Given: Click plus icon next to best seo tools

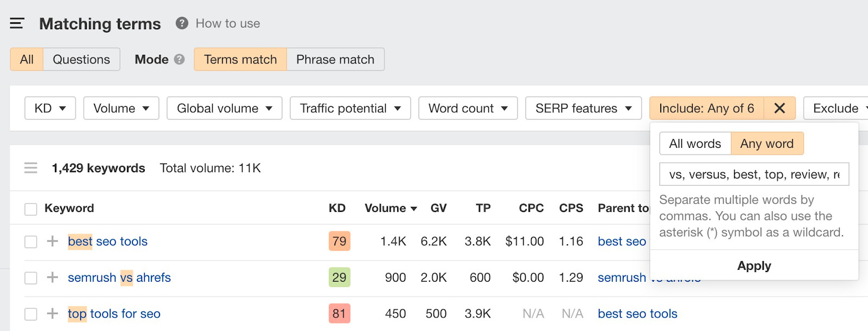Looking at the screenshot, I should pos(53,241).
